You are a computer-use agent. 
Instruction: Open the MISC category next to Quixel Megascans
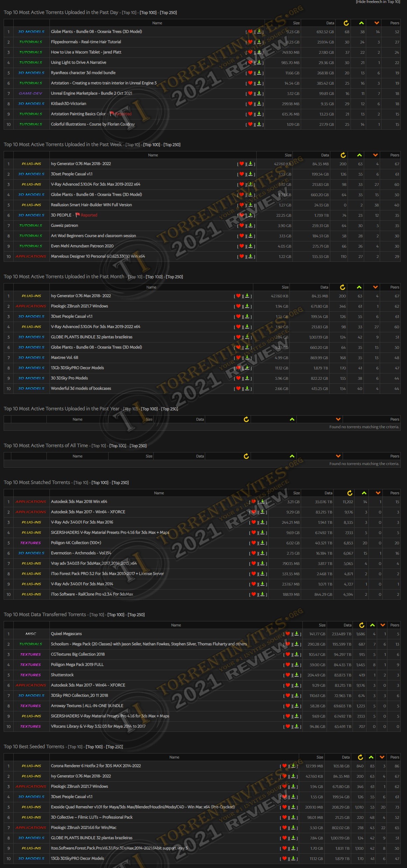[x=31, y=634]
